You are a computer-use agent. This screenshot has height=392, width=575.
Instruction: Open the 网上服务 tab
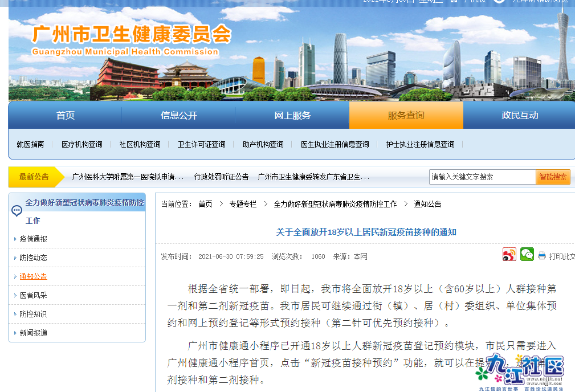coord(292,115)
